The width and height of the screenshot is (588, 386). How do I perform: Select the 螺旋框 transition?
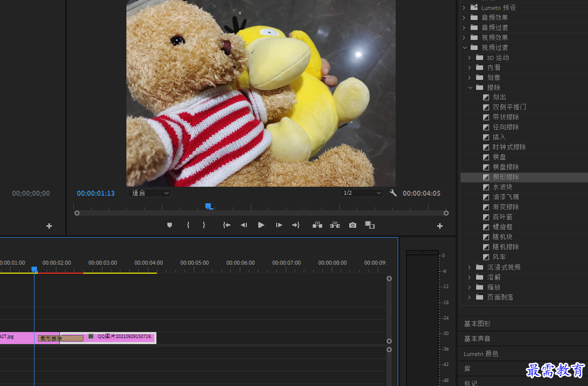(x=502, y=227)
